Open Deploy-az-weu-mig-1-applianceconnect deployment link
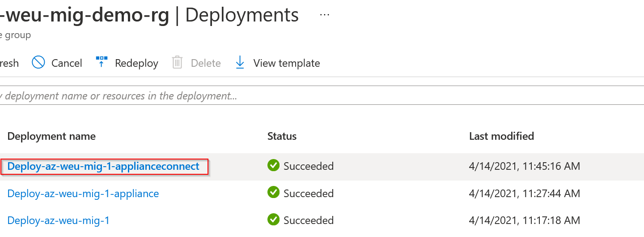This screenshot has width=644, height=237. coord(103,166)
